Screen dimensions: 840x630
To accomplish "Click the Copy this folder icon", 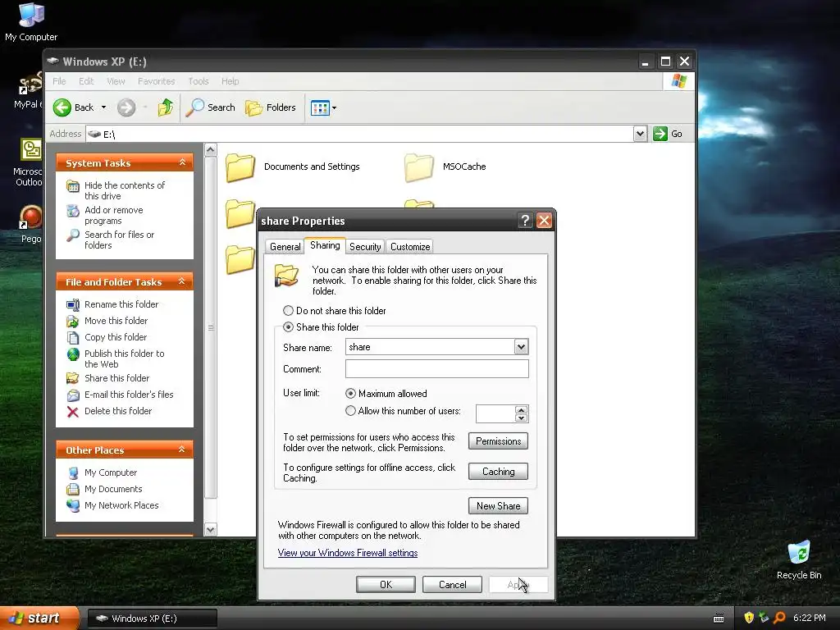I will [x=73, y=337].
